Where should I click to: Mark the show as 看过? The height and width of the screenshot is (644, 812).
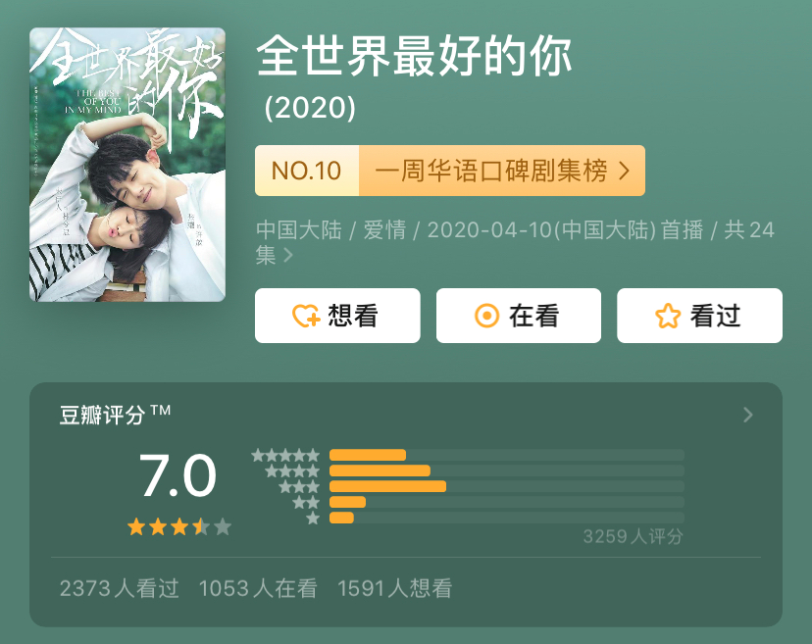tap(699, 316)
